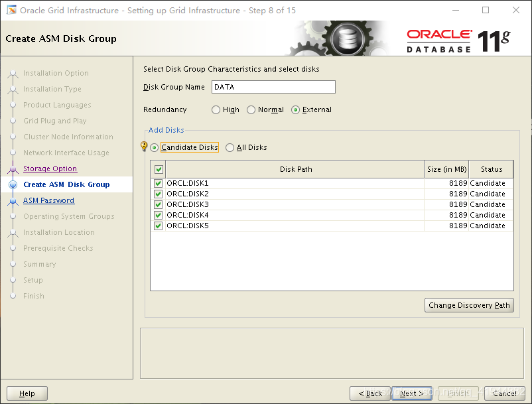
Task: Click the Network Interface Usage step
Action: (66, 153)
